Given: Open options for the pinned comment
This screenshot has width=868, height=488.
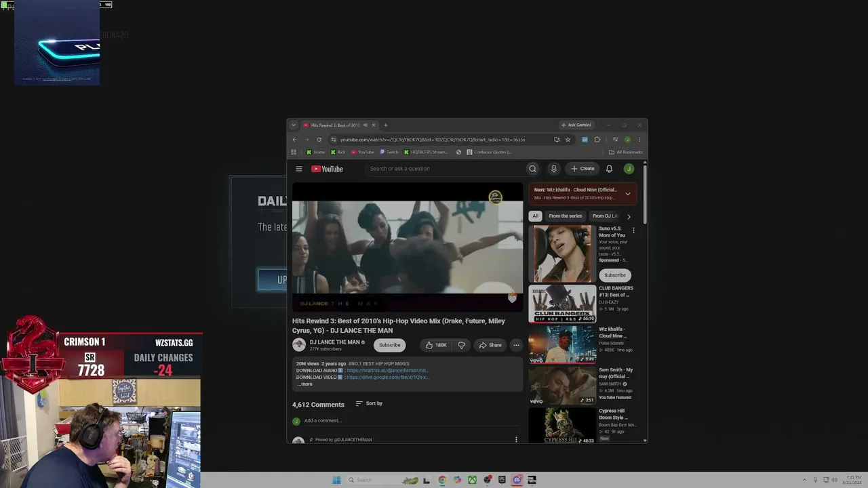Looking at the screenshot, I should click(516, 439).
